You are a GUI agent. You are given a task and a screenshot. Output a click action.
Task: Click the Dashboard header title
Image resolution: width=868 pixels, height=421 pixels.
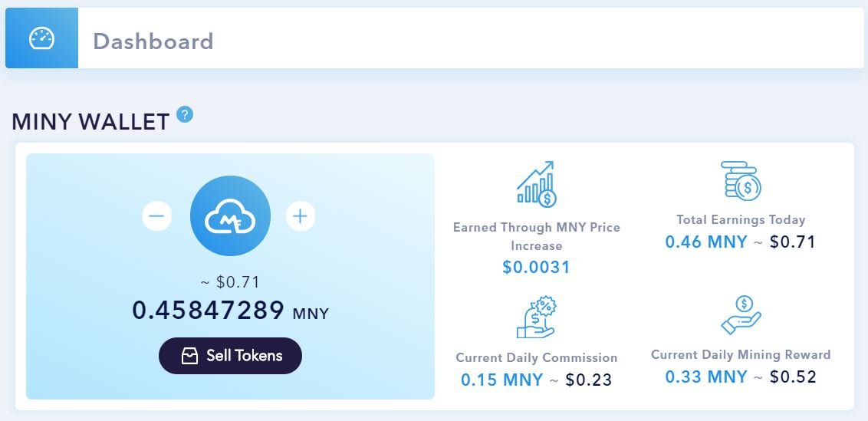coord(153,41)
